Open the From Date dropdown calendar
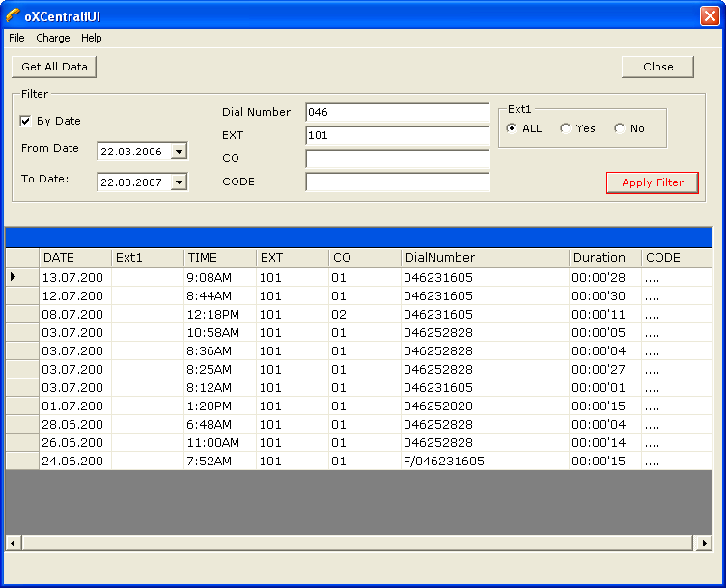The image size is (726, 588). [x=178, y=152]
